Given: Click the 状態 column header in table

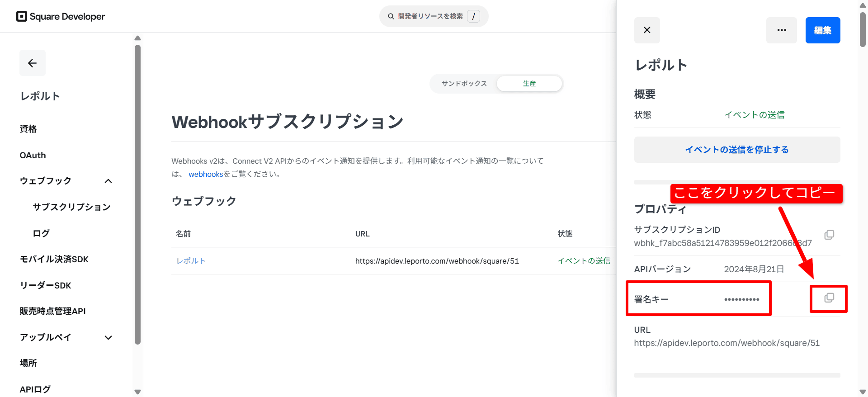Looking at the screenshot, I should (x=565, y=234).
